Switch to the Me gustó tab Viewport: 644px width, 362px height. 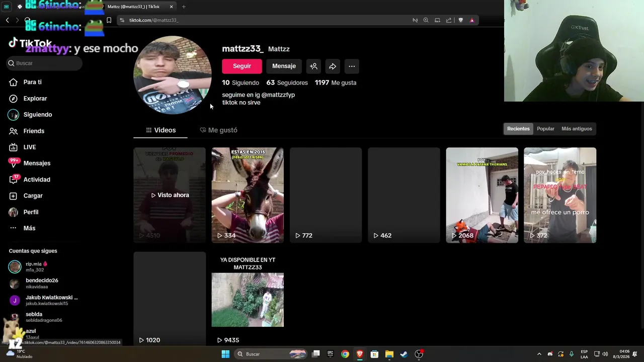tap(218, 130)
